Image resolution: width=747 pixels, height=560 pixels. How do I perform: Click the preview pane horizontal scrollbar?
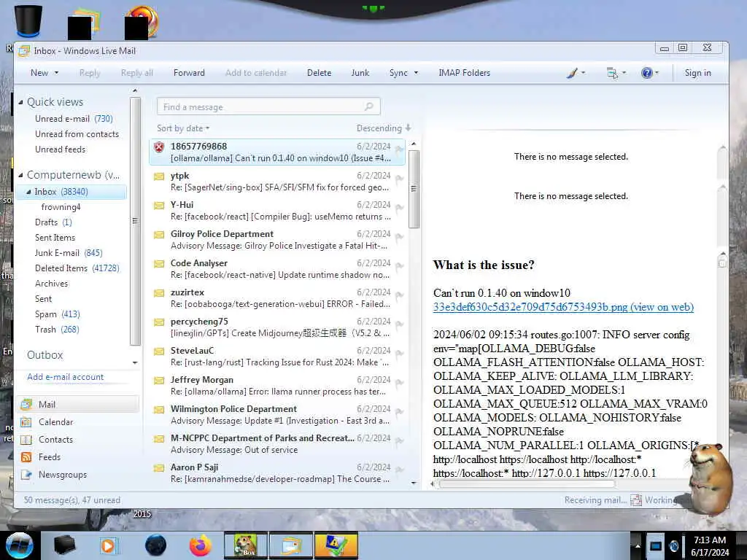[x=527, y=484]
